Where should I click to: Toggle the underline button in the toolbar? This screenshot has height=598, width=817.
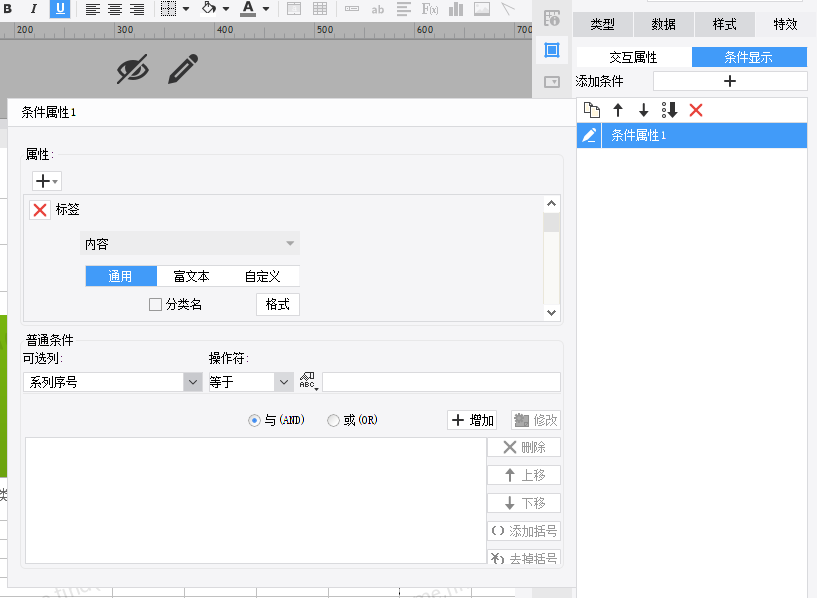pyautogui.click(x=60, y=9)
